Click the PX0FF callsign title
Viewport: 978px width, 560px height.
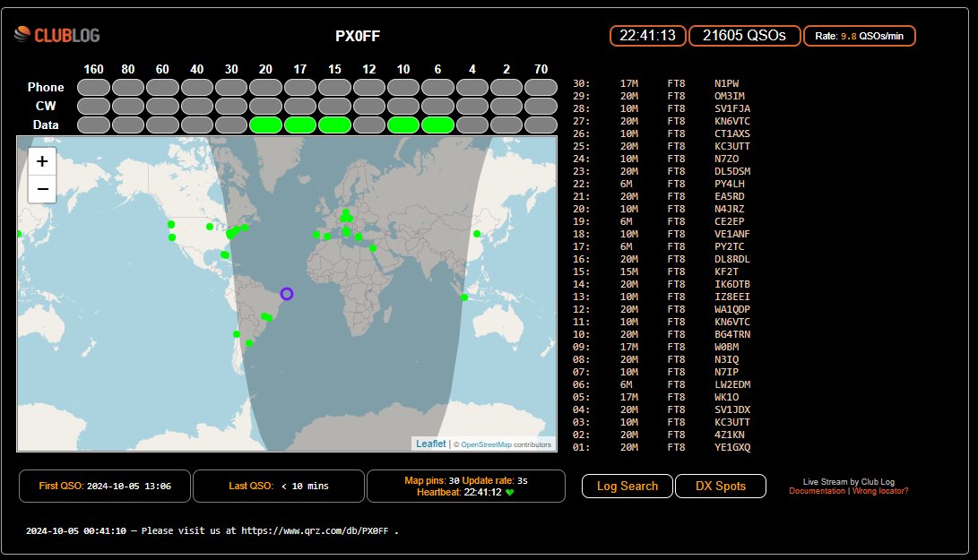point(358,36)
